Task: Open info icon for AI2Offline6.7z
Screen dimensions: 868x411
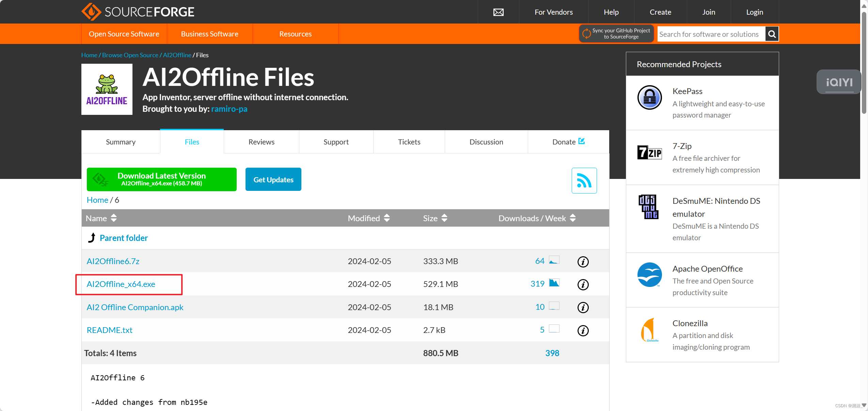Action: 583,262
